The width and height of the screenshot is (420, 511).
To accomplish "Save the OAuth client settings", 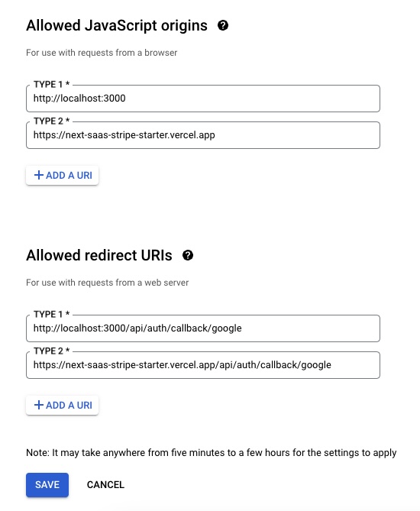I will [47, 484].
